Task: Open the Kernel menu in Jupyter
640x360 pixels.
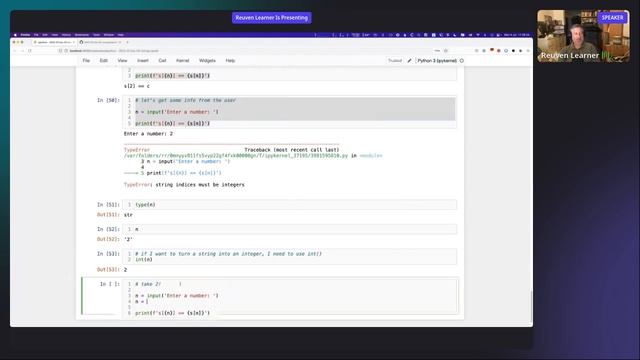Action: click(x=182, y=60)
